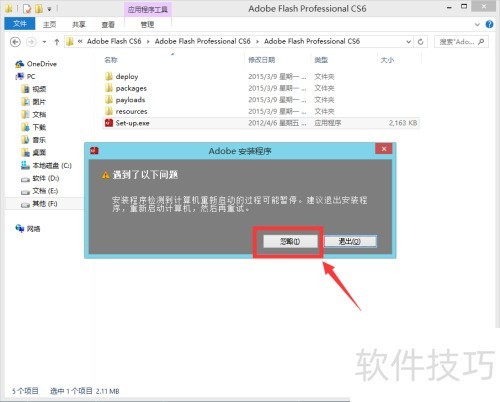Open the 图片 (Pictures) folder in sidebar
The width and height of the screenshot is (500, 402).
coord(39,102)
